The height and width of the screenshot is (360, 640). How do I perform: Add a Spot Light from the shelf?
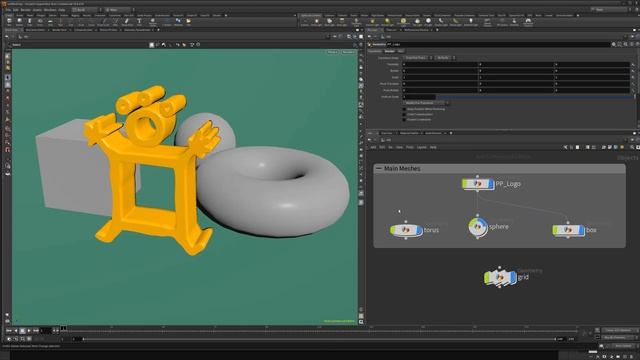[x=329, y=22]
